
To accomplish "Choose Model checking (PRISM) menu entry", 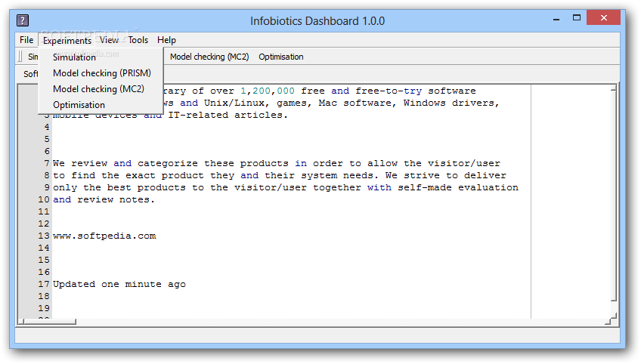I will (101, 73).
